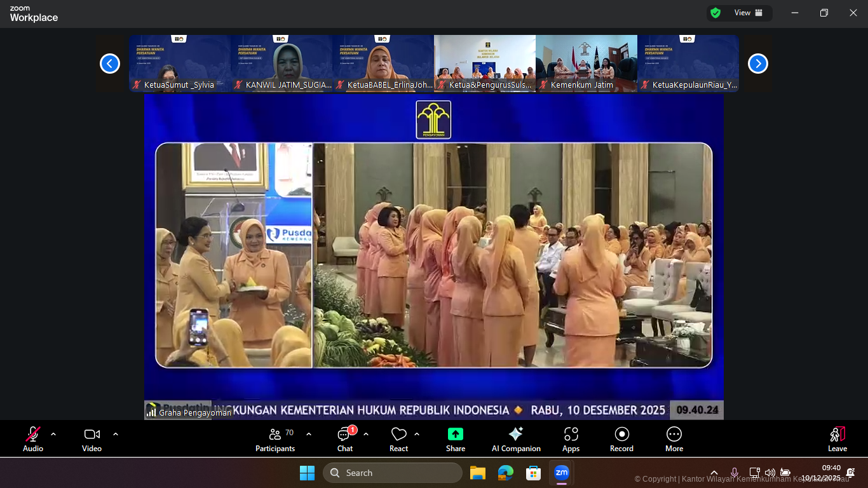Screen dimensions: 868x488
Task: Expand audio options arrow beside Audio
Action: [53, 434]
